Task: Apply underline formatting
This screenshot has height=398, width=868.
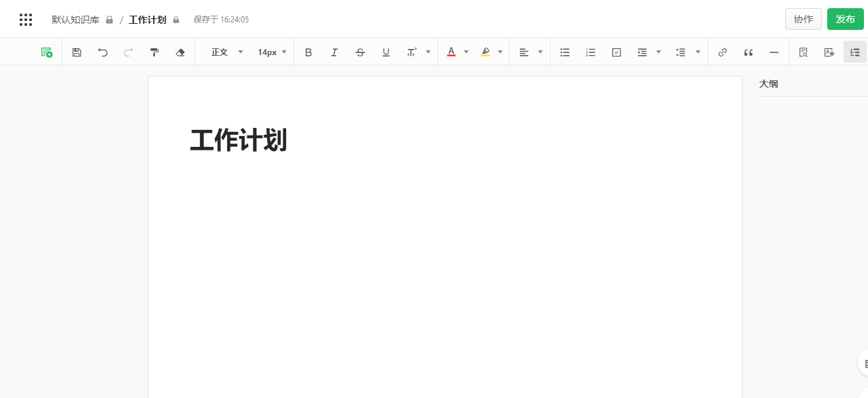Action: 386,52
